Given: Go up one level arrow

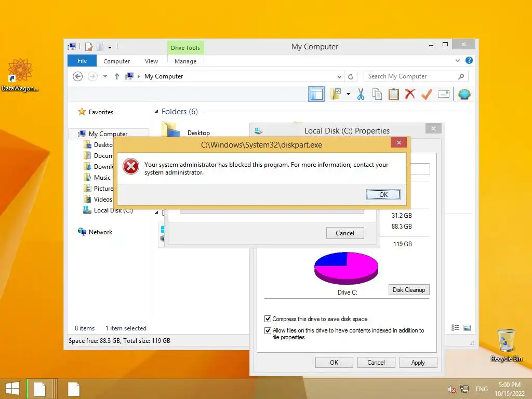Looking at the screenshot, I should pos(117,76).
